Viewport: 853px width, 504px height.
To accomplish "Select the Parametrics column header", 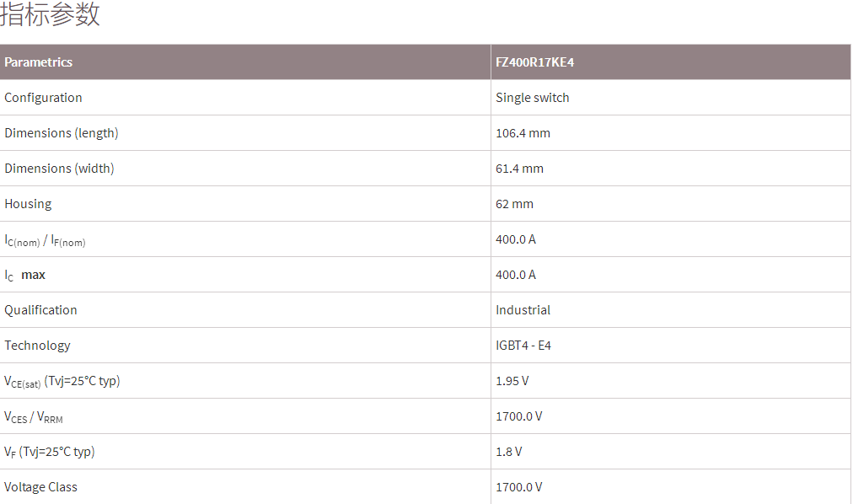I will [x=39, y=62].
